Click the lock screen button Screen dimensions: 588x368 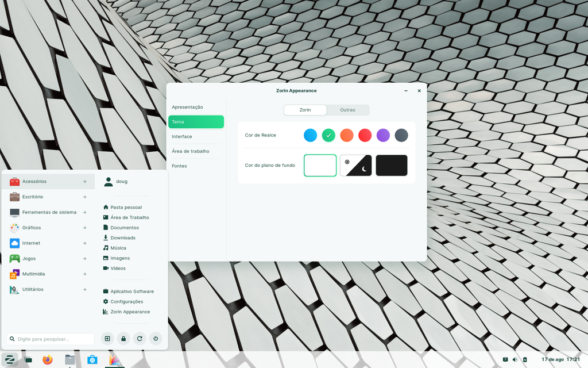point(123,339)
